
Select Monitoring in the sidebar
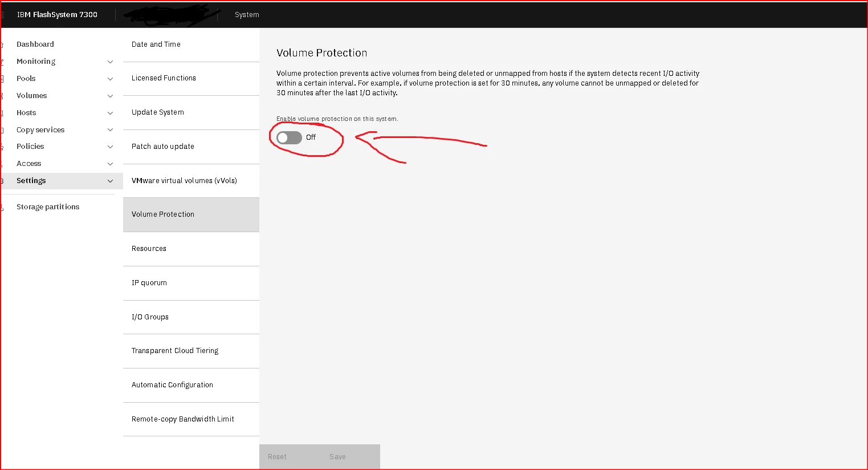click(x=36, y=61)
